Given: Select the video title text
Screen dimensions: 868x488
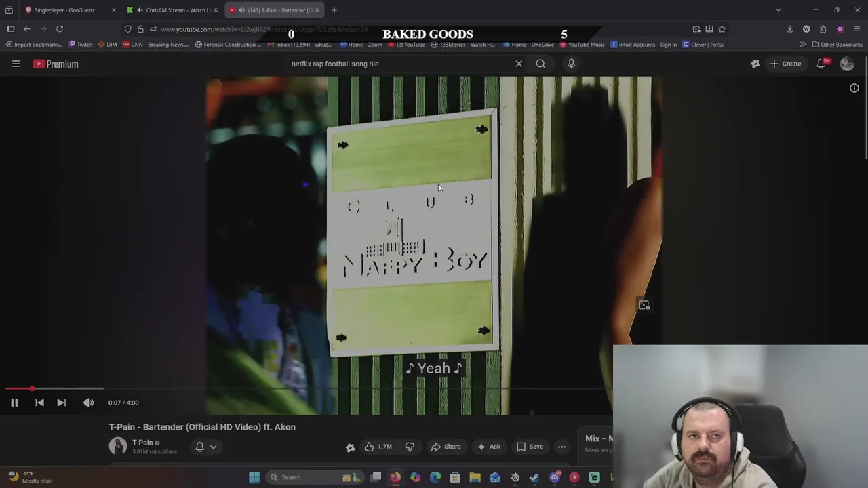Looking at the screenshot, I should click(x=202, y=427).
